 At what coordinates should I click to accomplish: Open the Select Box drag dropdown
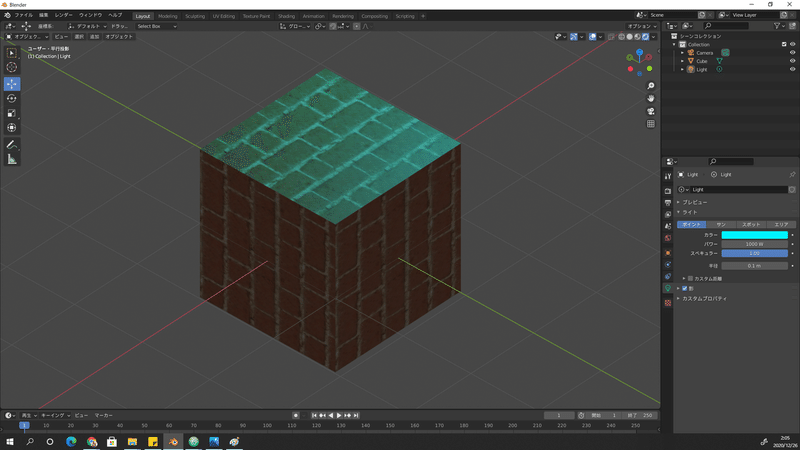[156, 26]
